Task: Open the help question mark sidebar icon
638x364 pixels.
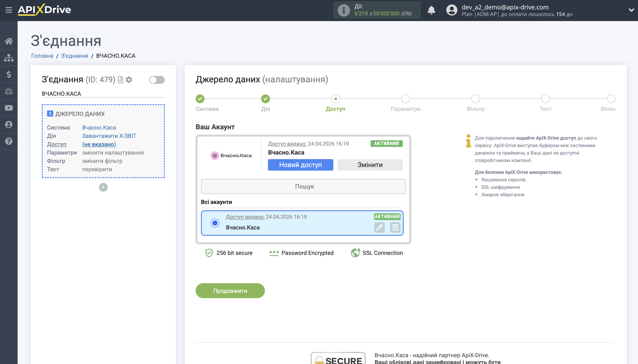Action: [x=9, y=141]
